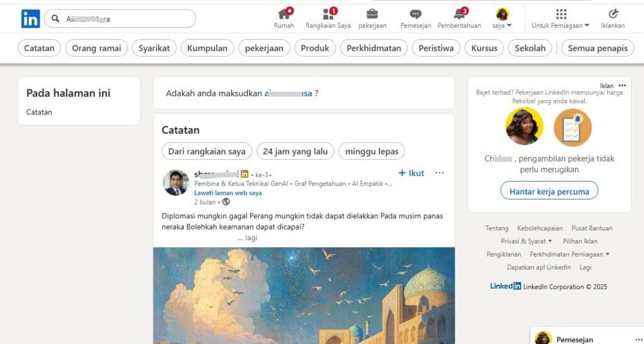Open the Tentang footer link
Screen dimensions: 644x344
[x=497, y=228]
